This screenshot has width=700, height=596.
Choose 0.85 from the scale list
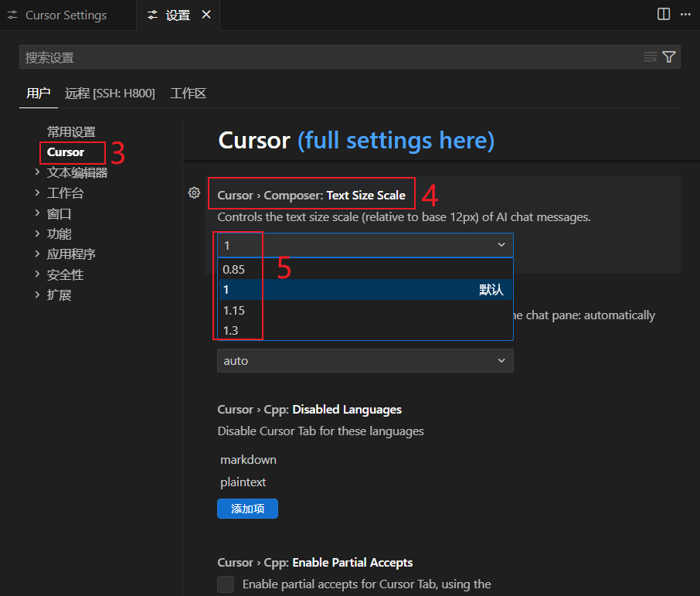coord(365,270)
